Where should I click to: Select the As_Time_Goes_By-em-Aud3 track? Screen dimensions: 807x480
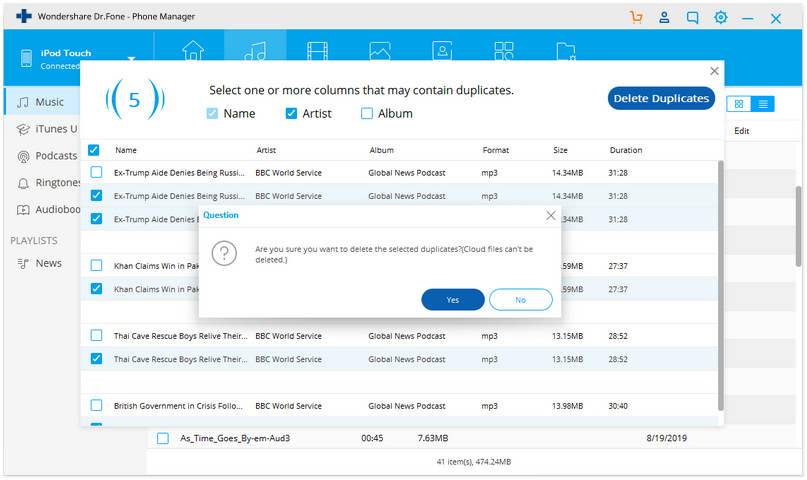pos(235,438)
